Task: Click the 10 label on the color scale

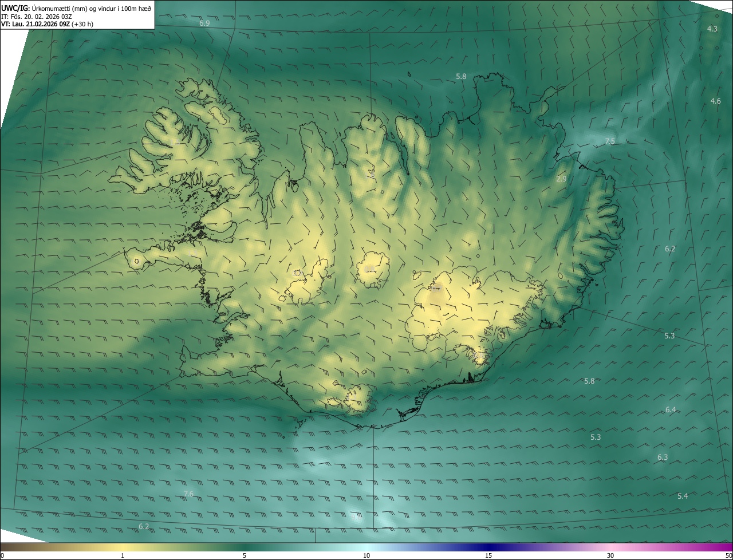Action: click(366, 555)
